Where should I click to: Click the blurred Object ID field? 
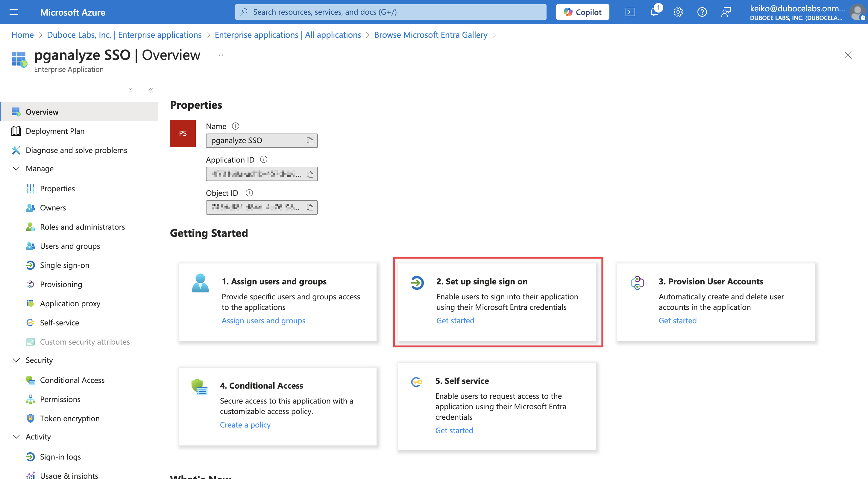[262, 207]
